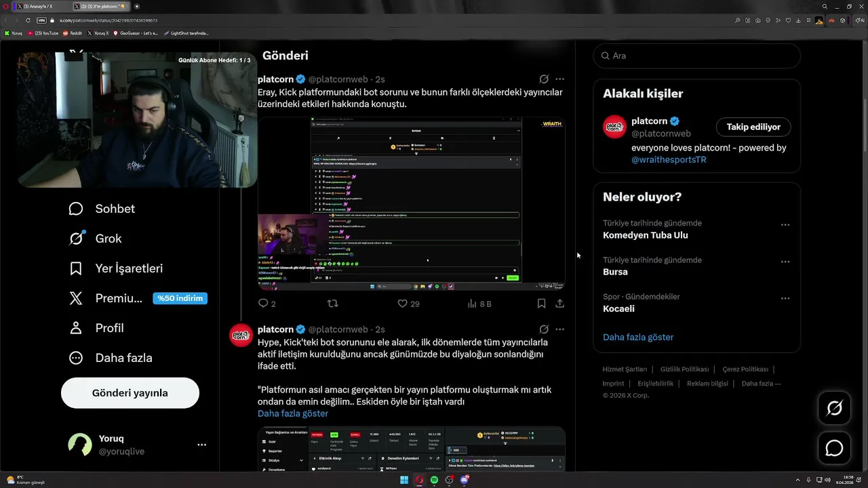Open Spotify from taskbar
This screenshot has width=868, height=488.
coord(434,480)
